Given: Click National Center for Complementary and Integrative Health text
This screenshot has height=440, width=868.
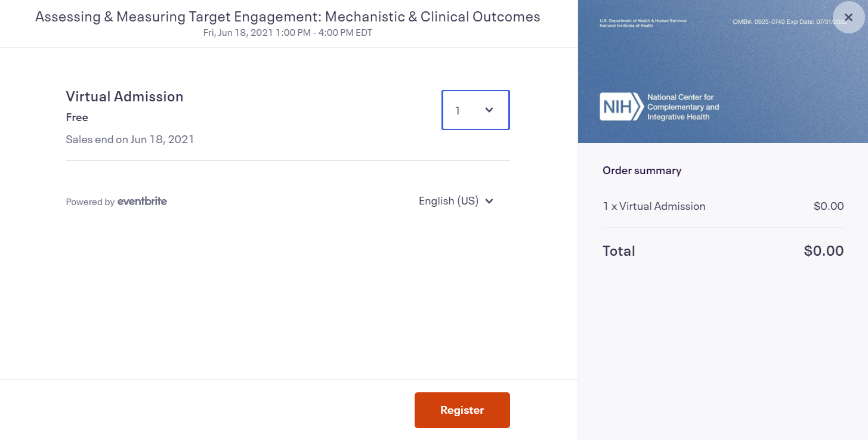Looking at the screenshot, I should (x=683, y=107).
